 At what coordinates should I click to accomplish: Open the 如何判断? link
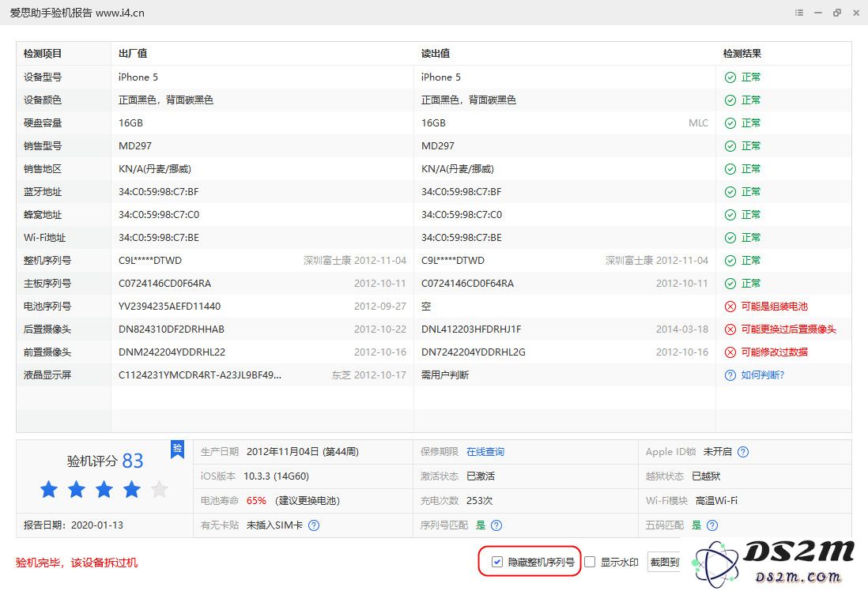763,375
